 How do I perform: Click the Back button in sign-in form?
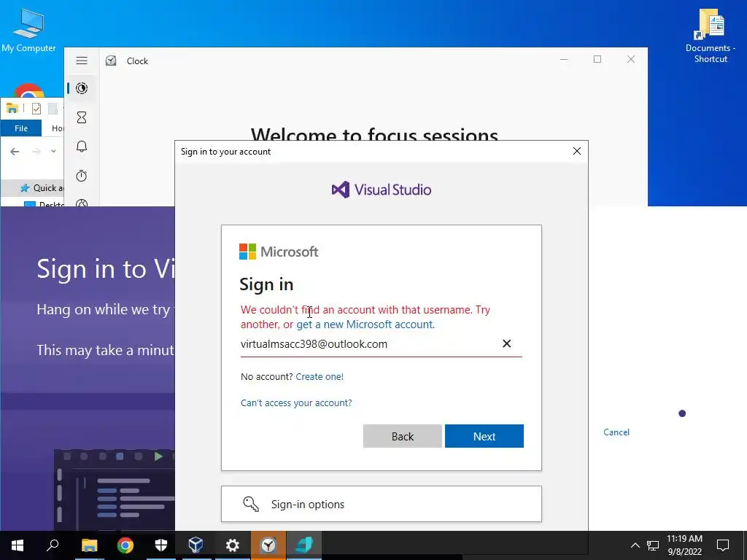tap(403, 436)
